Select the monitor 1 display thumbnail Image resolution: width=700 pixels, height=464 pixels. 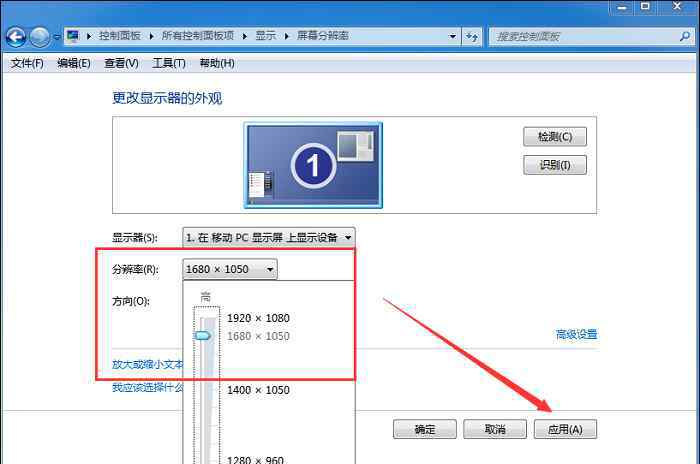[313, 165]
